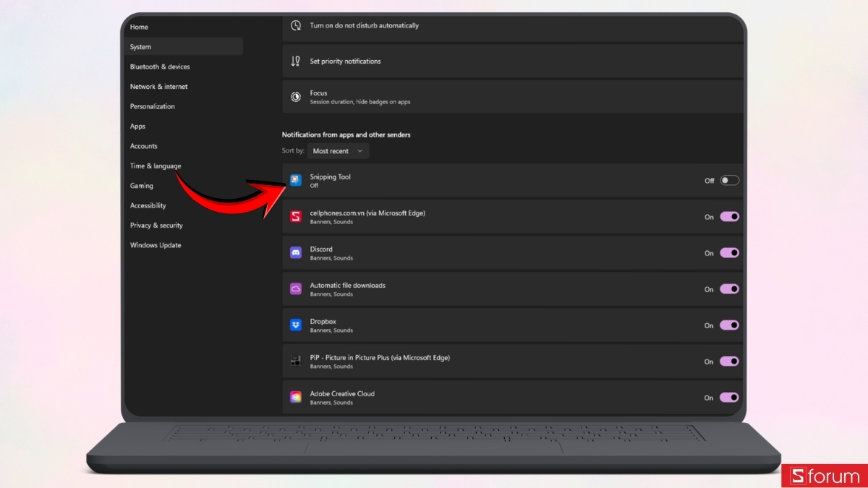This screenshot has width=868, height=488.
Task: Click the PiP Picture in Picture Plus icon
Action: 295,361
